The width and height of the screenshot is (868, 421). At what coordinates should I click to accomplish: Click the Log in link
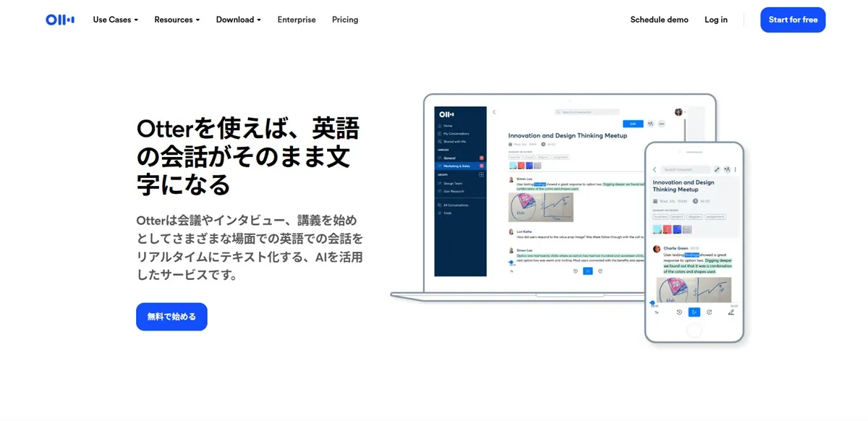click(x=716, y=20)
